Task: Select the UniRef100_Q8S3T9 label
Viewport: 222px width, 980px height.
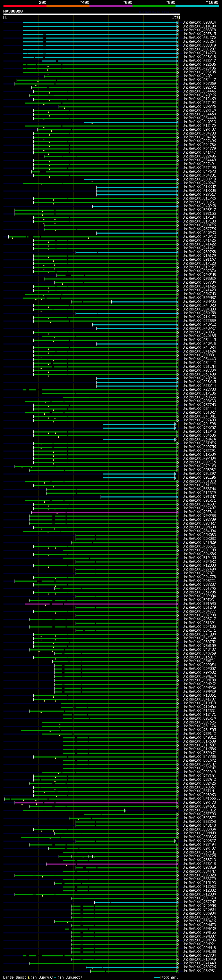Action: 199,45
